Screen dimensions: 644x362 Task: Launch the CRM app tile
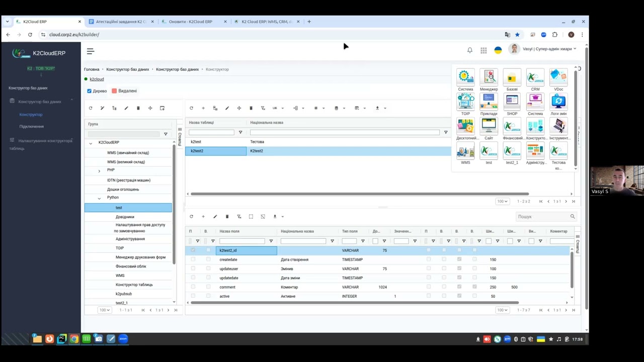point(535,80)
